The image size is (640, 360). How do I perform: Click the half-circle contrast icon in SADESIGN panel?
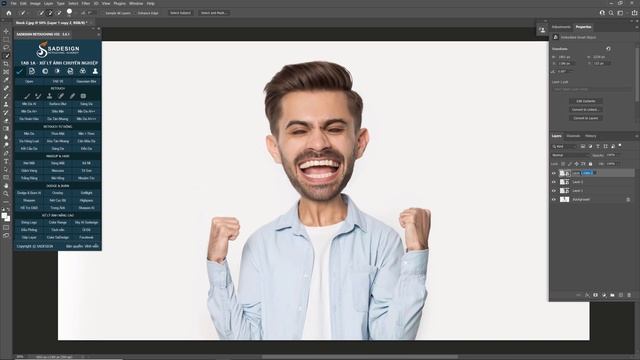coord(57,71)
